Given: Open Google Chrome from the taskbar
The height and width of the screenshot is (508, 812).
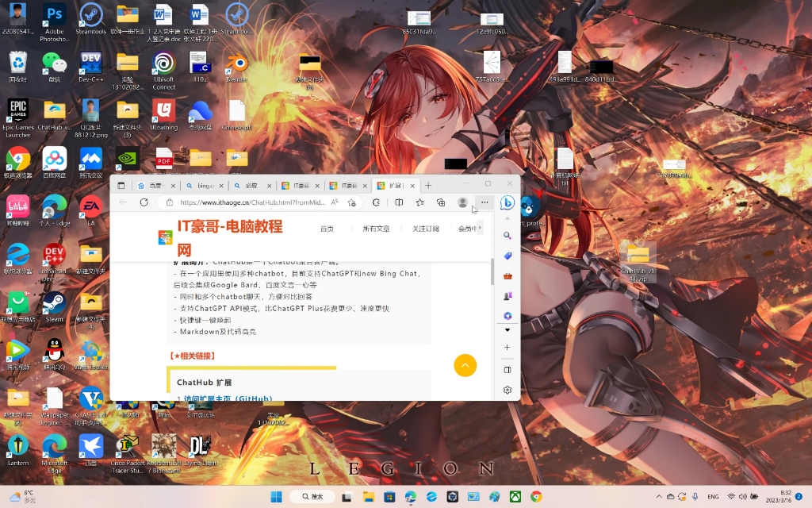Looking at the screenshot, I should click(536, 497).
